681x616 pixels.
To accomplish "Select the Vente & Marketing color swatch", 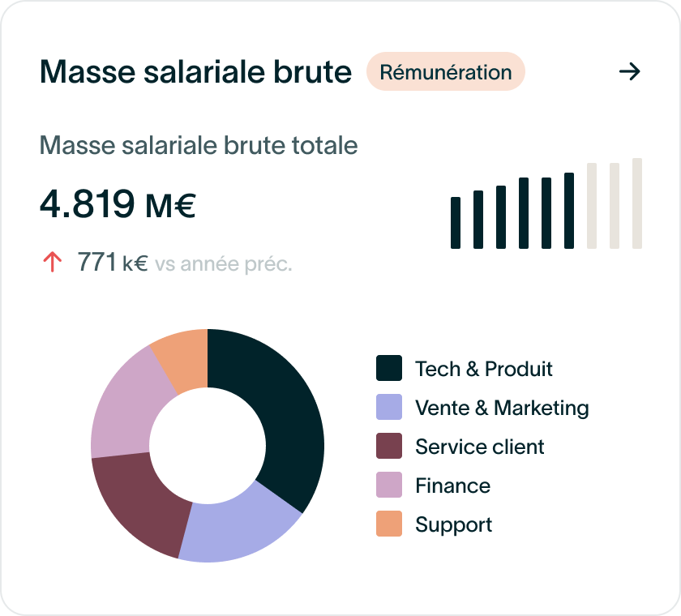I will [388, 407].
